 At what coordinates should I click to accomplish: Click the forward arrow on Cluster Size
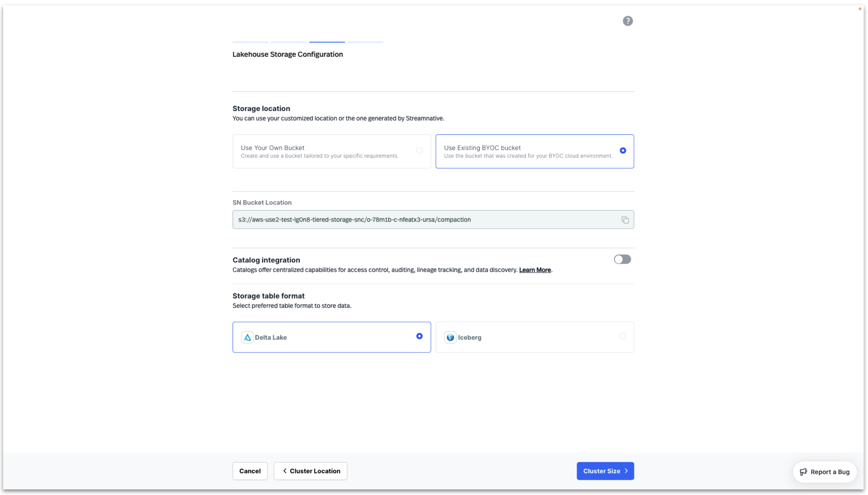coord(626,471)
